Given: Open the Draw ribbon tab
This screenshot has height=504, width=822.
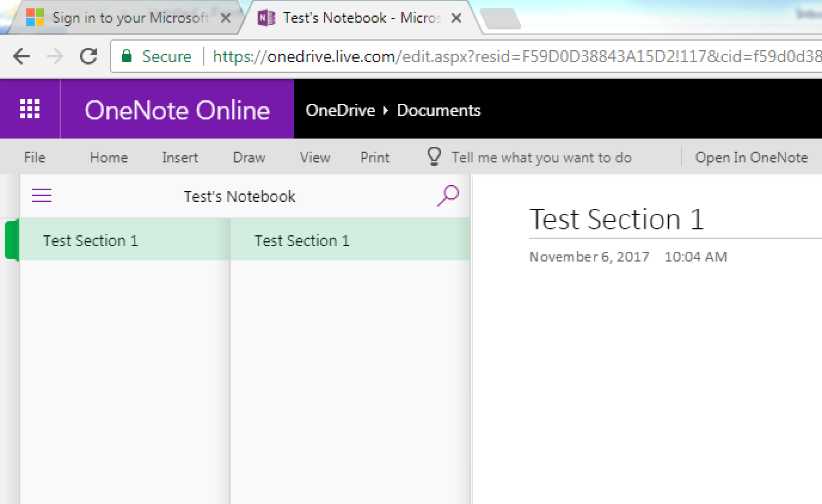Looking at the screenshot, I should tap(249, 157).
